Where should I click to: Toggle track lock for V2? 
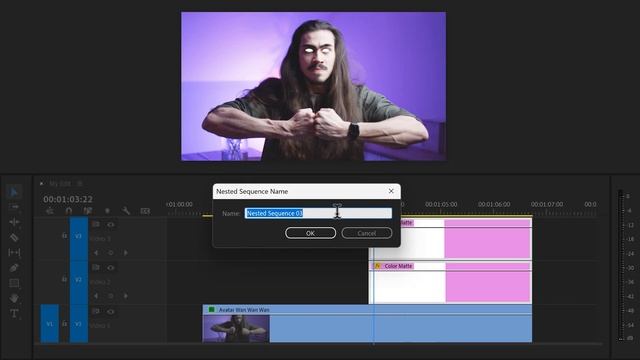coord(64,280)
